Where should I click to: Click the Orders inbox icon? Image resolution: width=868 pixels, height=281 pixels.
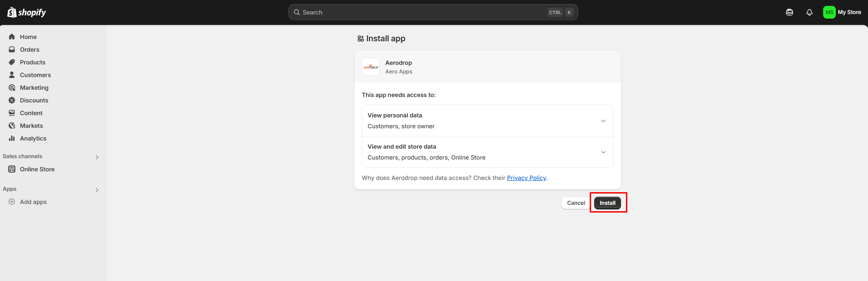click(x=12, y=49)
